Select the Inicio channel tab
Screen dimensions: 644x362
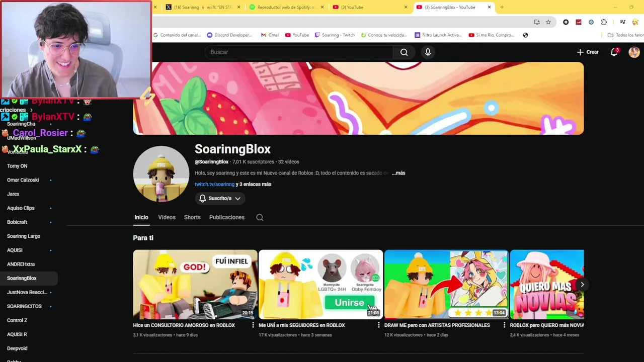[141, 218]
